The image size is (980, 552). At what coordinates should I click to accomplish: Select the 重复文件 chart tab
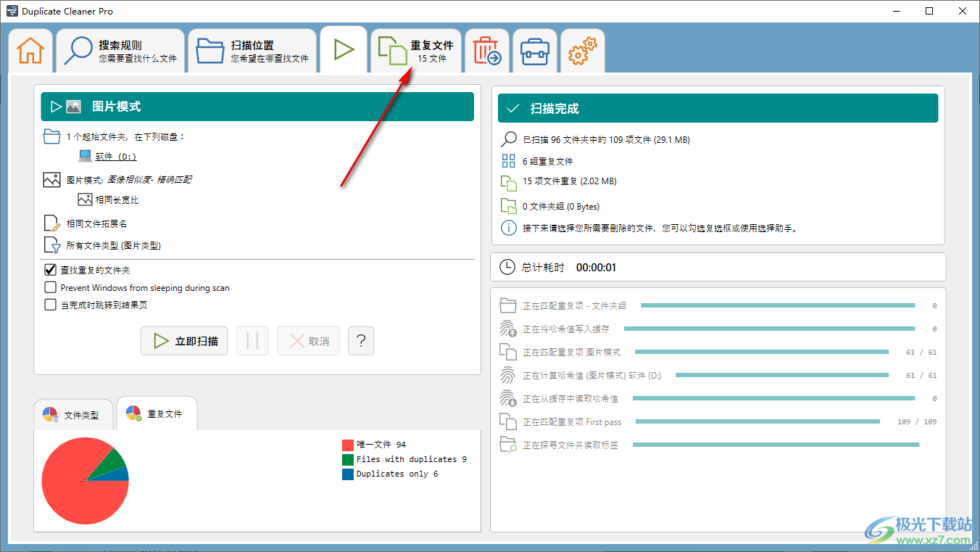(157, 413)
